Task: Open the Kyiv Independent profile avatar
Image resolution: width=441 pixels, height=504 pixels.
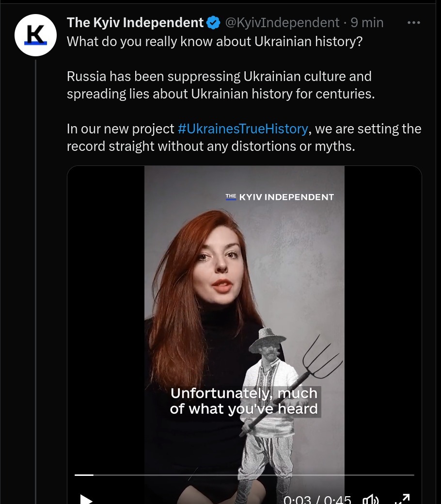Action: pyautogui.click(x=36, y=35)
